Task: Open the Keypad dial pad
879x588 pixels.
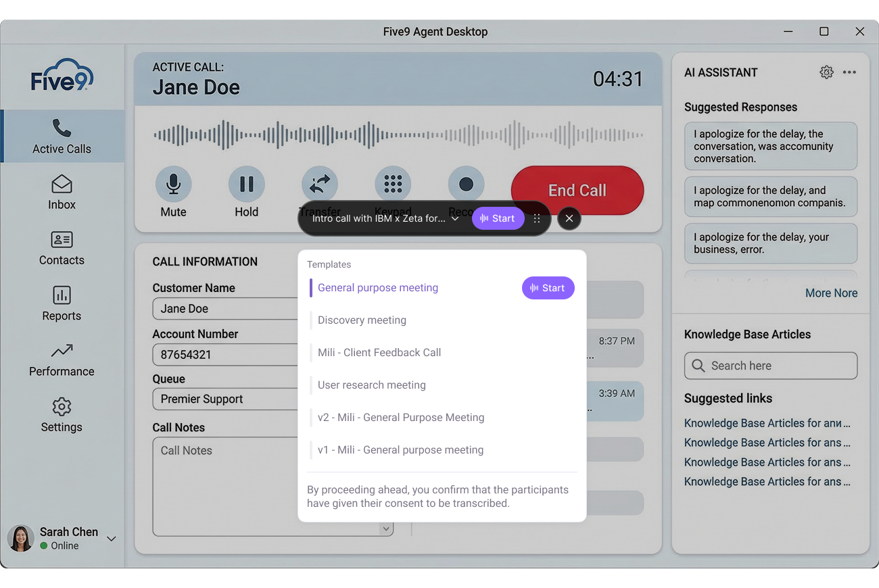Action: tap(393, 184)
